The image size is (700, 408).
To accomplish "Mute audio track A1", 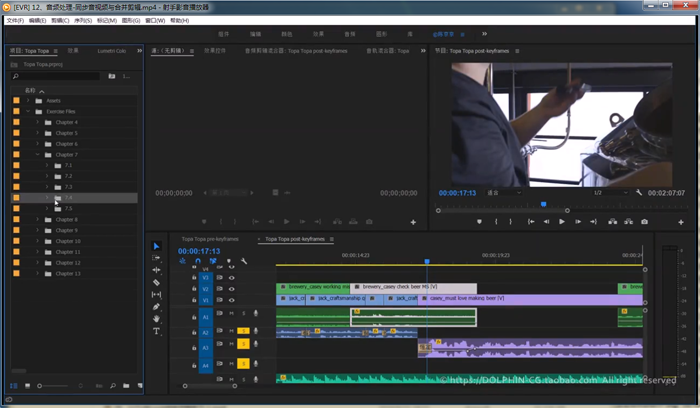I will pos(231,313).
